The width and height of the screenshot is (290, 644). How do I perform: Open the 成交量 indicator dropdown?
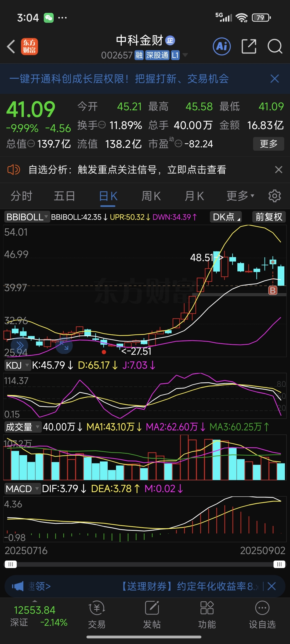click(x=23, y=427)
